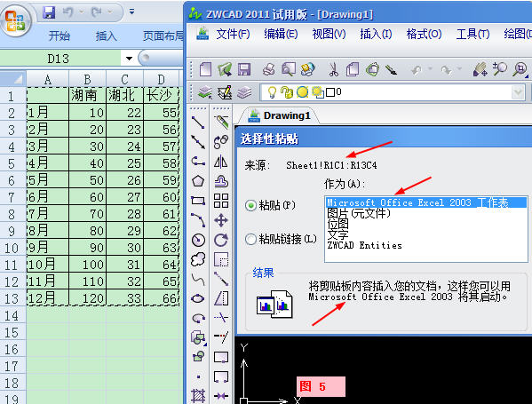
Task: Choose ZWCAD Entities in paste format list
Action: click(x=364, y=245)
